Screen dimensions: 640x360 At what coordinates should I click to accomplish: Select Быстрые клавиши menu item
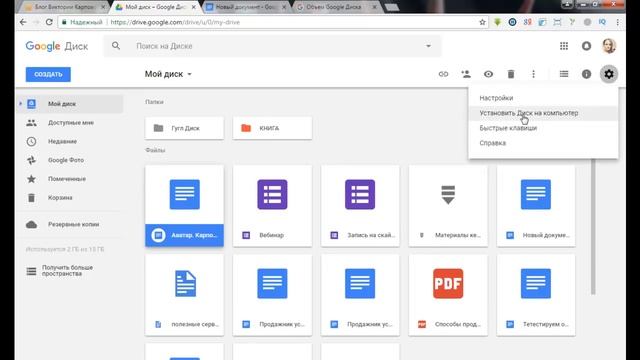pyautogui.click(x=543, y=128)
